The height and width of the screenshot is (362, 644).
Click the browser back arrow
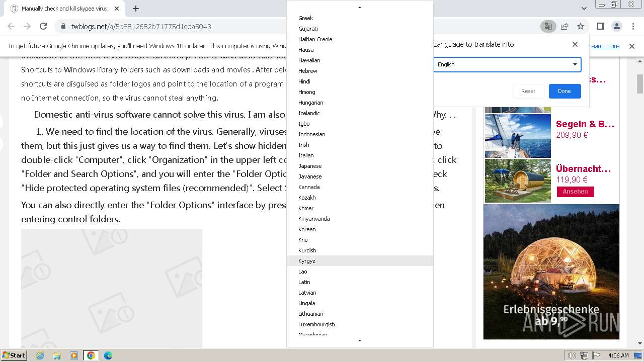tap(11, 26)
